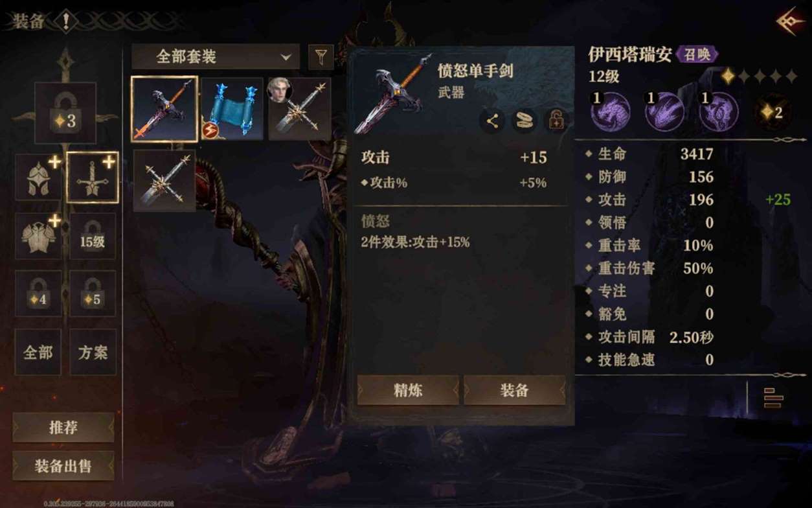Open the stats detail list icon

773,398
